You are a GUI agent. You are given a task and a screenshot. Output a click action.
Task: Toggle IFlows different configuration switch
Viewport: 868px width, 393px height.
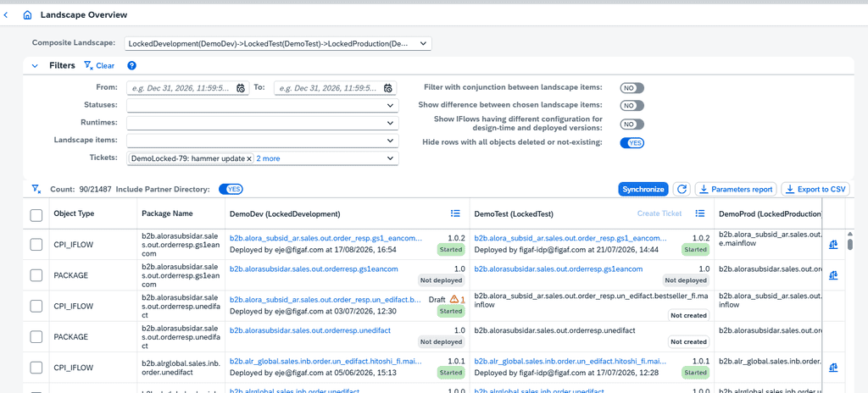pos(632,125)
